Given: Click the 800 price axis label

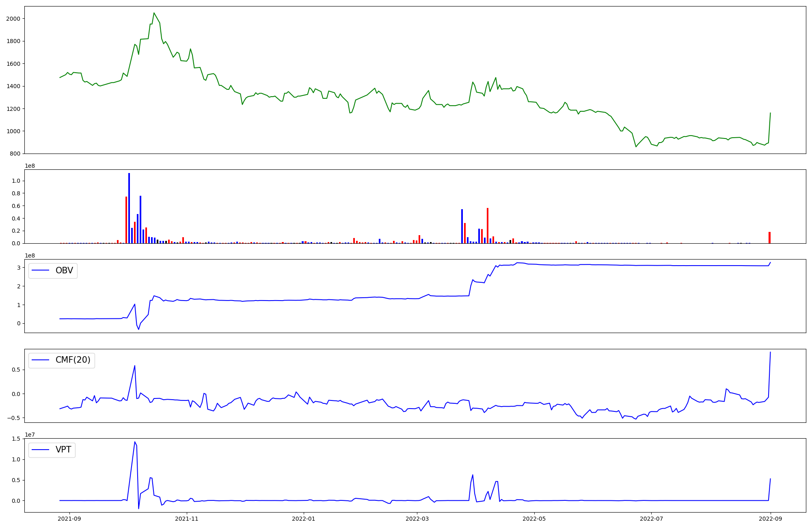Looking at the screenshot, I should [15, 154].
